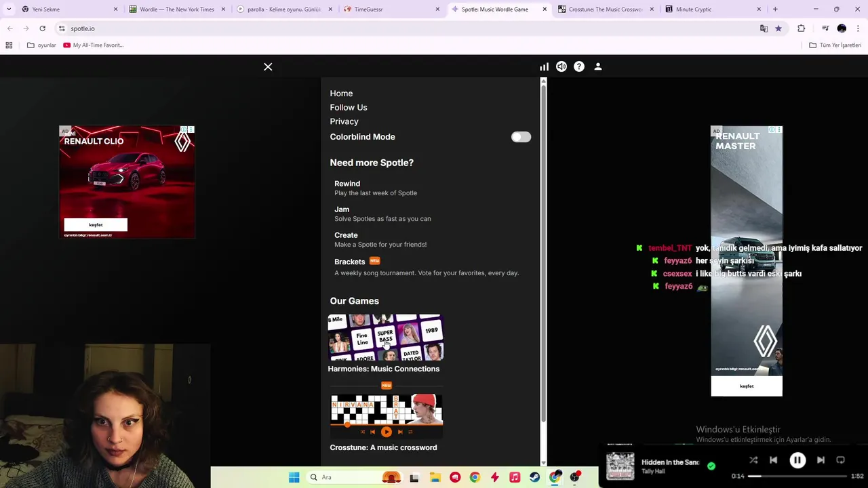Screen dimensions: 868x488
Task: Bookmark this page with the star icon
Action: point(778,28)
